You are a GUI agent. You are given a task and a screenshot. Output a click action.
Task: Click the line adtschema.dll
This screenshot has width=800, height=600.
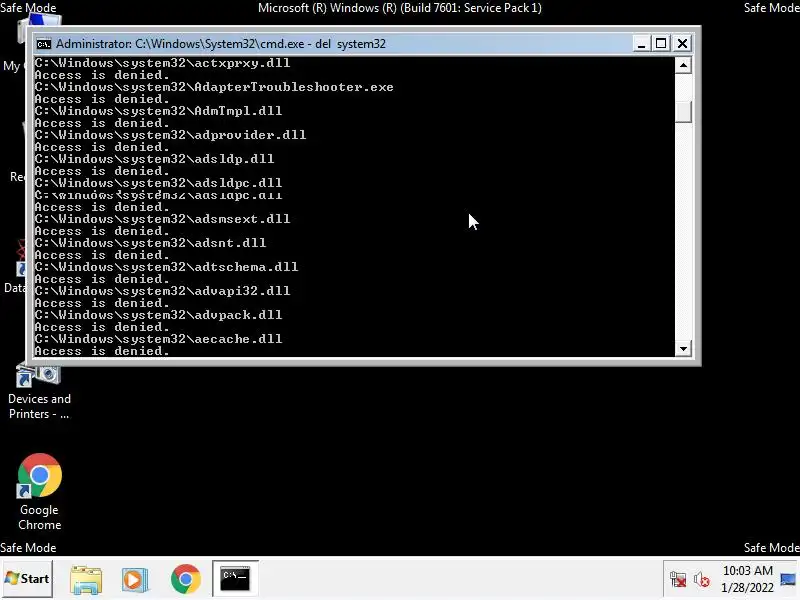166,267
